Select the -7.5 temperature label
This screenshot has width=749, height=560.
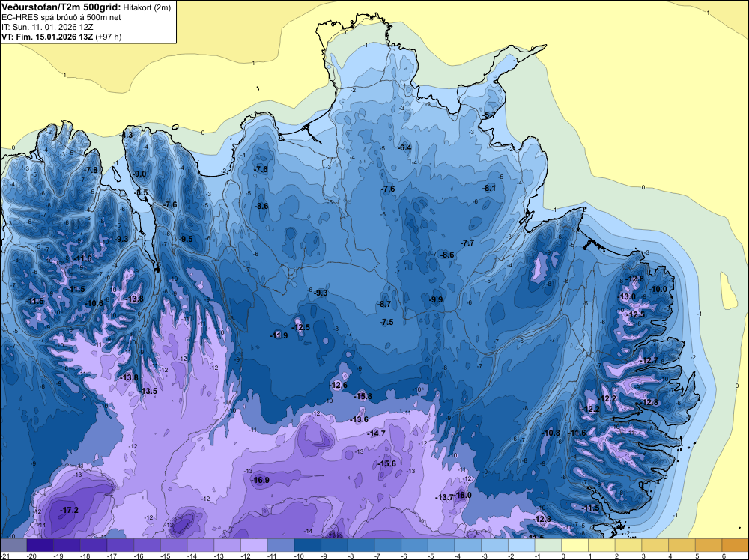(386, 322)
